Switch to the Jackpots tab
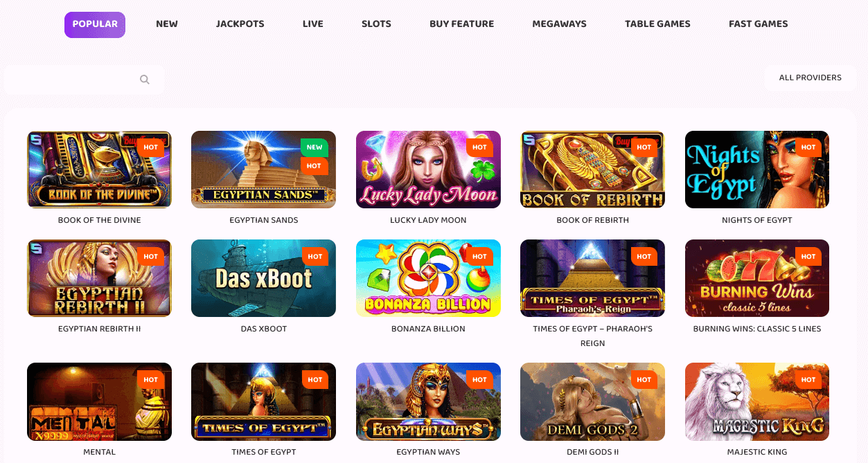Viewport: 868px width, 463px height. click(x=240, y=24)
